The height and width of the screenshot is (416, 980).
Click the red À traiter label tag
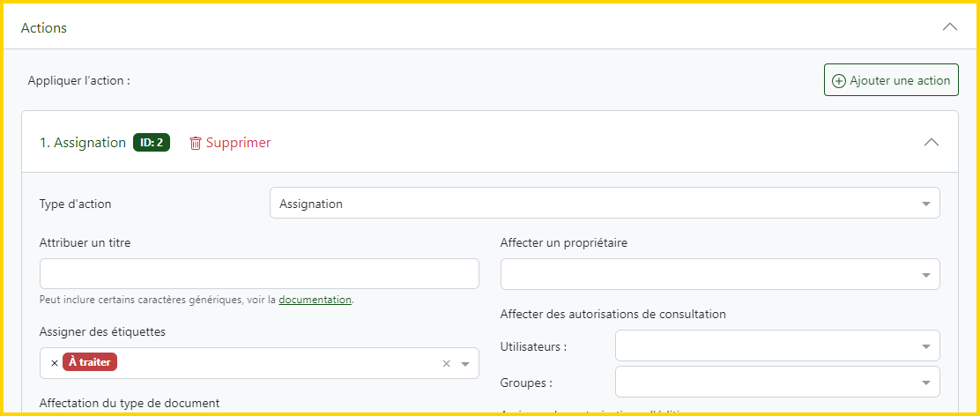tap(92, 362)
